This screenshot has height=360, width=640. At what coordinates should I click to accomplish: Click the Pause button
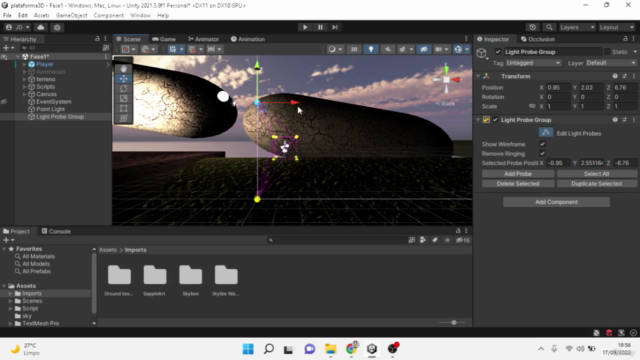tap(320, 27)
